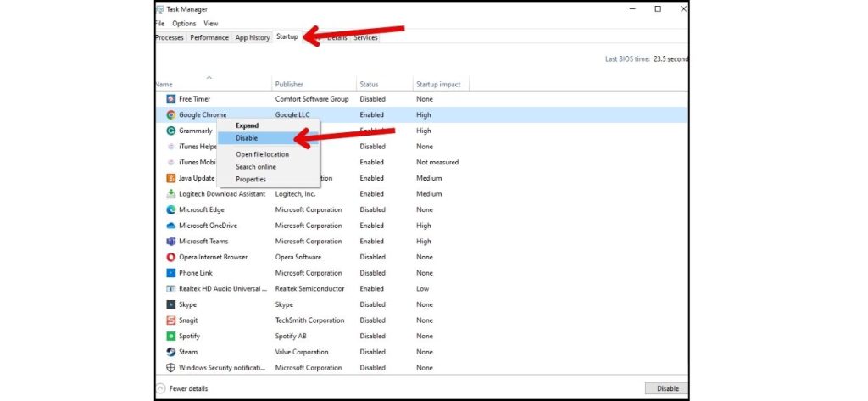This screenshot has width=868, height=401.
Task: Click the Java Update orange icon
Action: [171, 178]
